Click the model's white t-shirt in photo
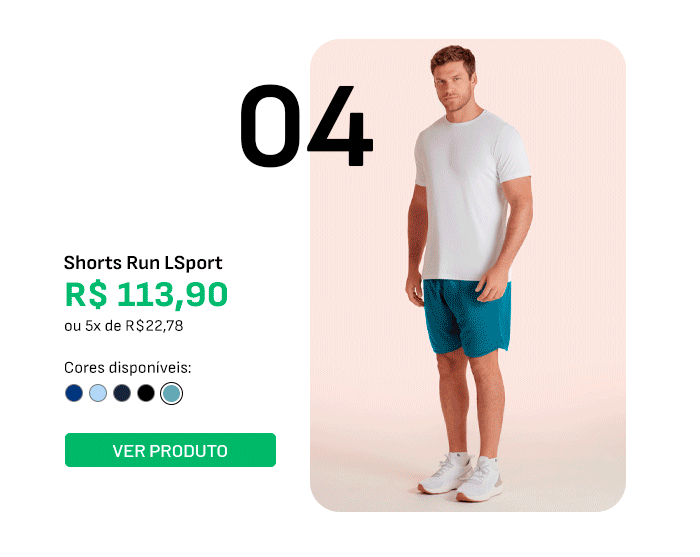Viewport: 700px width, 557px height. point(471,196)
